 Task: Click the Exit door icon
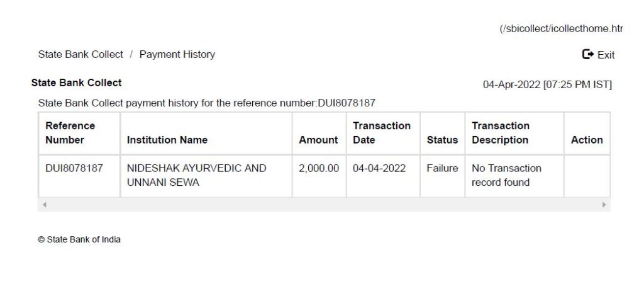(588, 55)
